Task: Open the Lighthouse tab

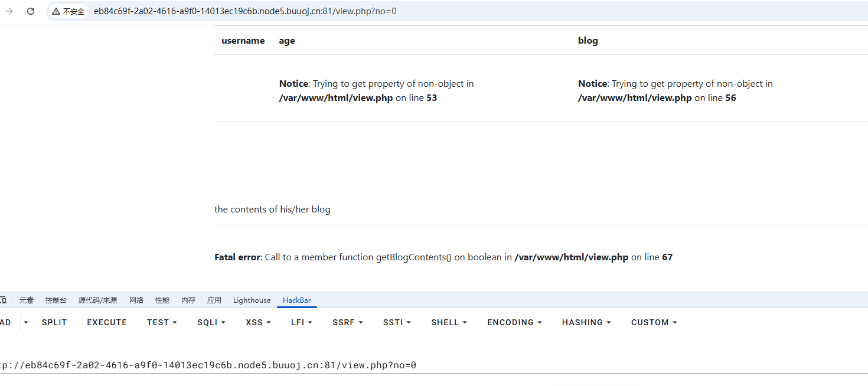Action: (252, 300)
